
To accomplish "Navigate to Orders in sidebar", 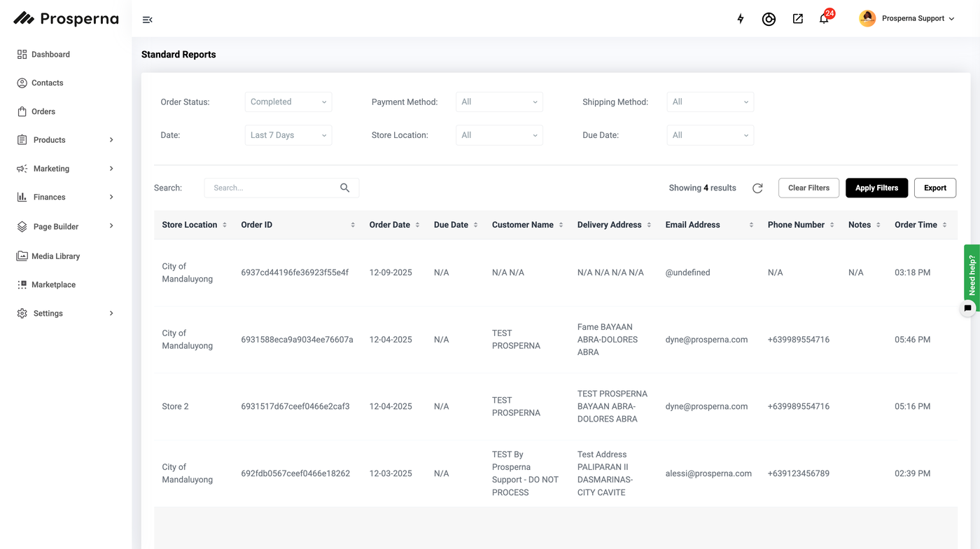I will coord(43,111).
